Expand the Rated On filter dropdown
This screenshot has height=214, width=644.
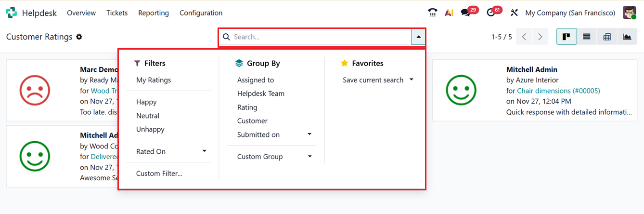pos(171,151)
